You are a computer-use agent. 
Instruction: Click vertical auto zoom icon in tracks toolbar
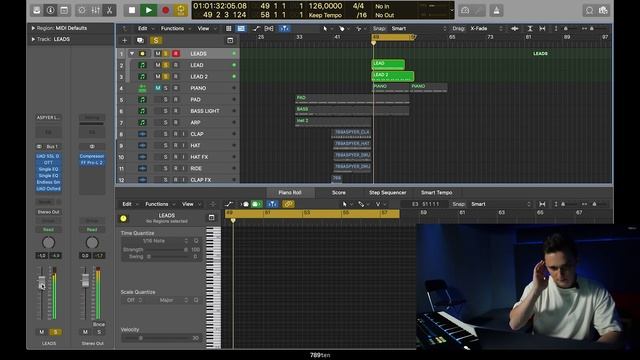pos(530,29)
